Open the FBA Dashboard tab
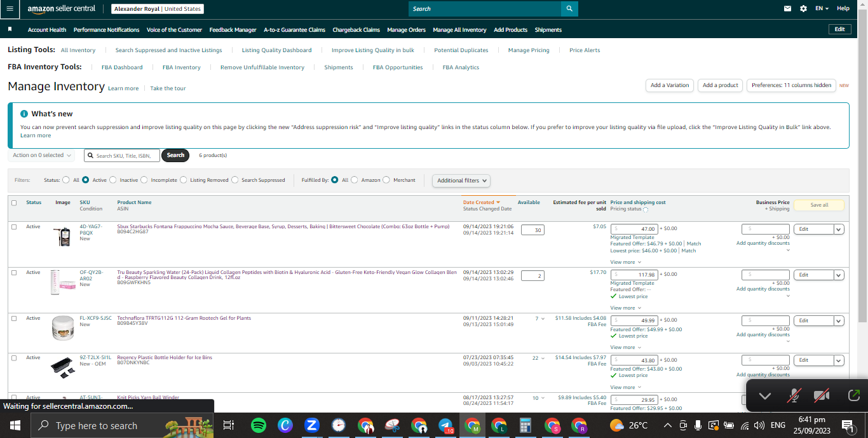The width and height of the screenshot is (868, 438). click(x=122, y=67)
